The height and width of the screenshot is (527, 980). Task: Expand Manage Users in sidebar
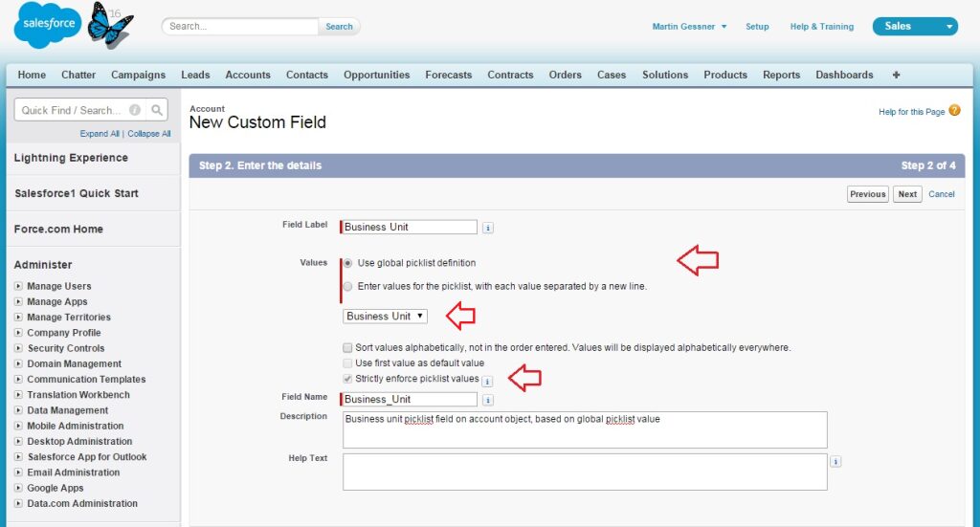tap(18, 286)
